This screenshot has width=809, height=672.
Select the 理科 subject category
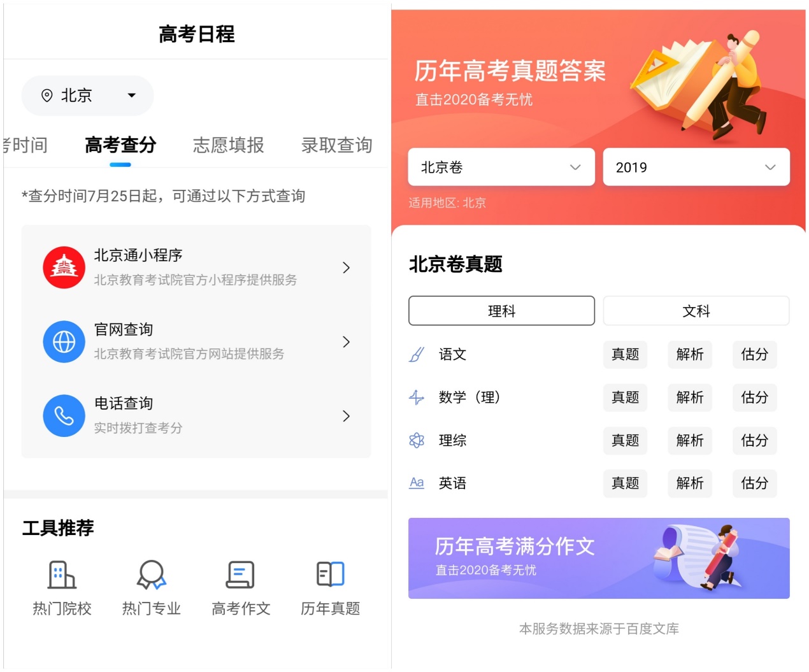tap(501, 311)
